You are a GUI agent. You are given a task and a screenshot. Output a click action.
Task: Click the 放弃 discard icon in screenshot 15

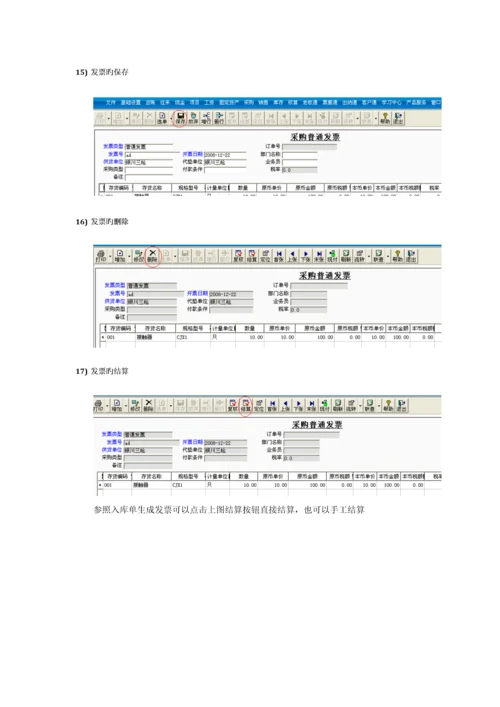tap(193, 119)
